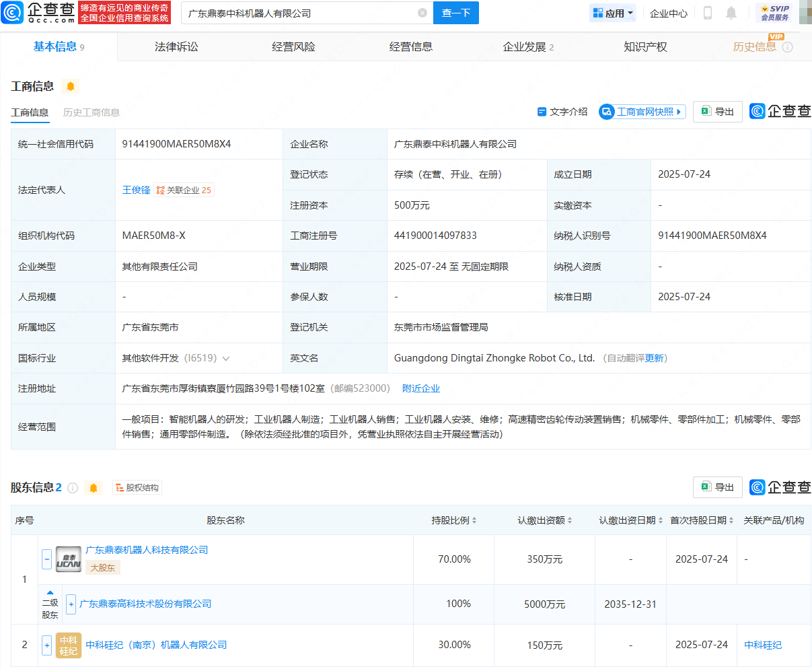
Task: Open the 应用 dropdown menu
Action: 613,13
